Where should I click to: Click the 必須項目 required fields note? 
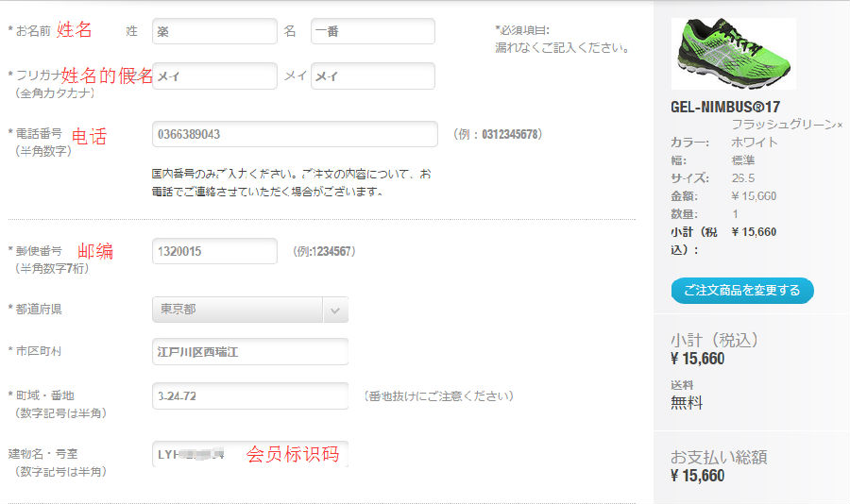click(561, 39)
